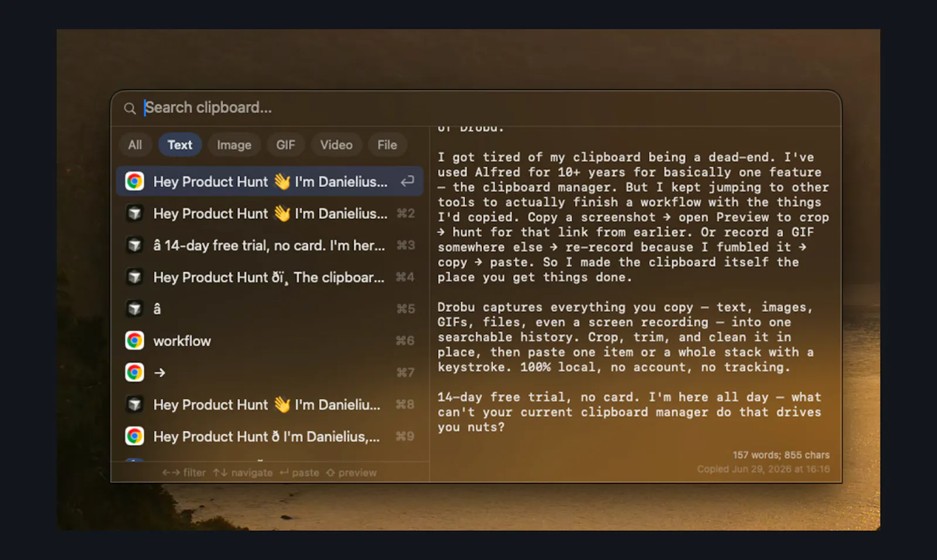The height and width of the screenshot is (560, 937).
Task: Select the ⌘8 Hey Product Hunt entry
Action: 270,404
